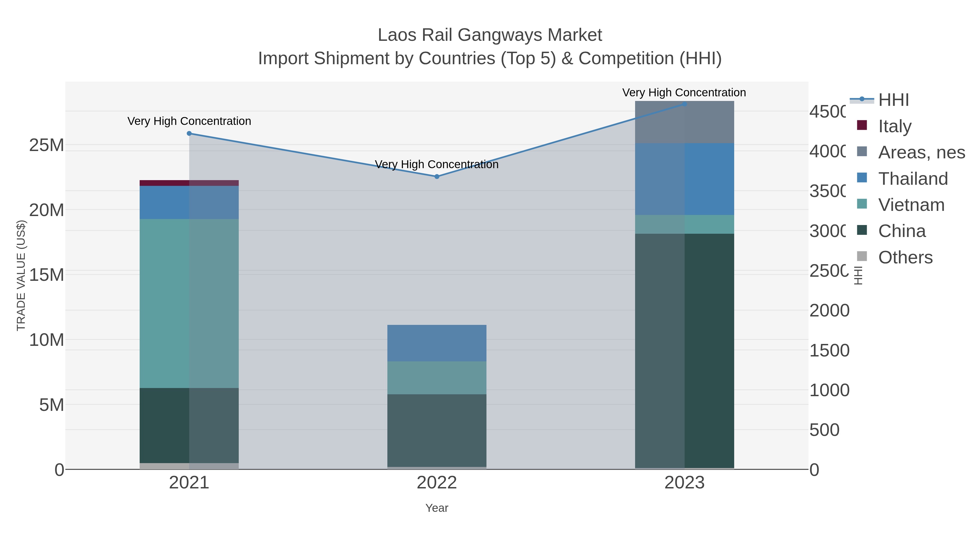Click the Italy segment of 2021 bar

click(189, 183)
